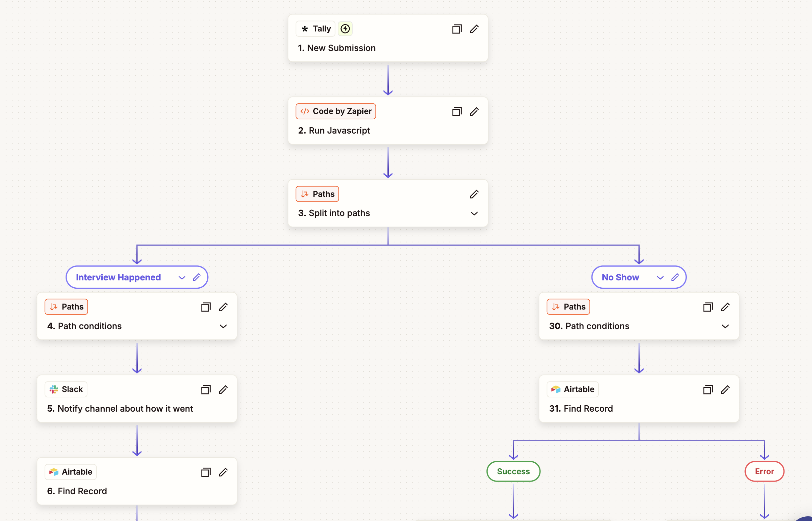Expand the chevron on step 4 Path conditions
Viewport: 812px width, 521px height.
(x=223, y=326)
